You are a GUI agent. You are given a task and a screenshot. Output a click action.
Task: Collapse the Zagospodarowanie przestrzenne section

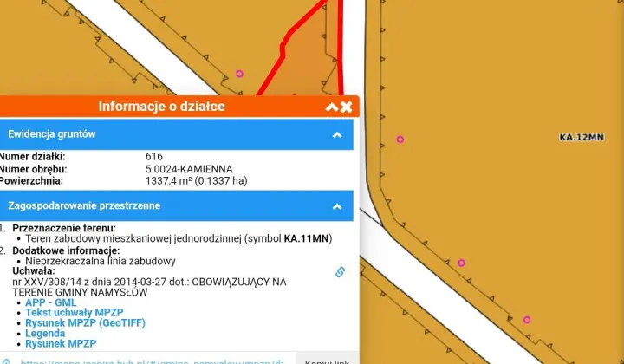(x=337, y=206)
